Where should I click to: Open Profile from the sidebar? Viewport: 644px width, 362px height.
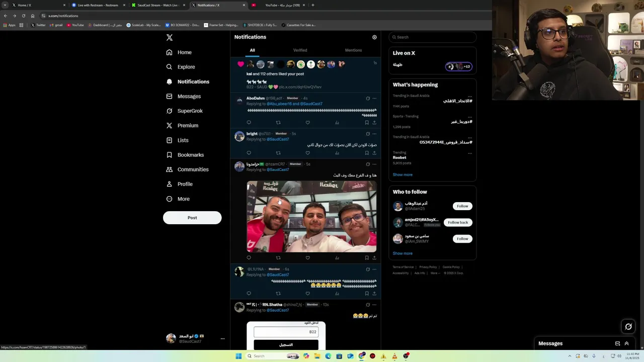pos(180,184)
